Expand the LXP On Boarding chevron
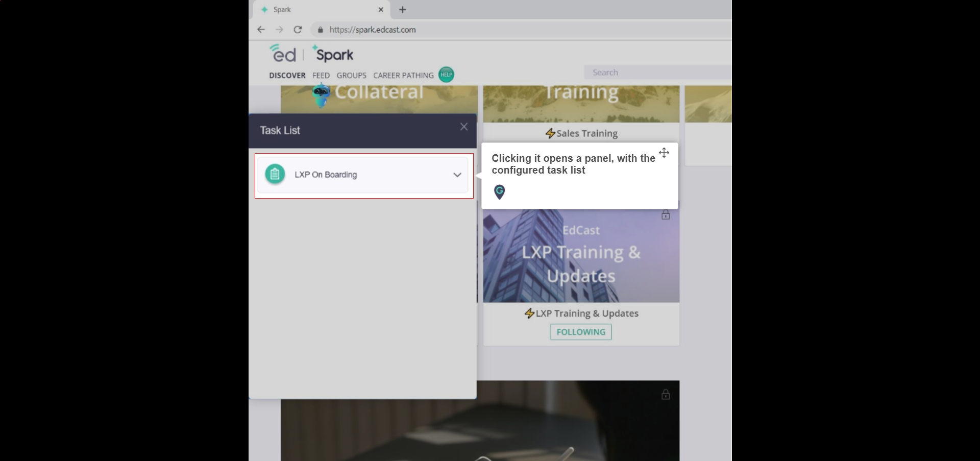The height and width of the screenshot is (461, 980). 457,175
